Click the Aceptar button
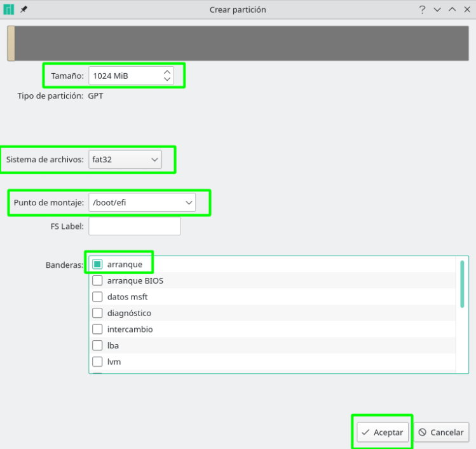The height and width of the screenshot is (449, 476). coord(382,432)
